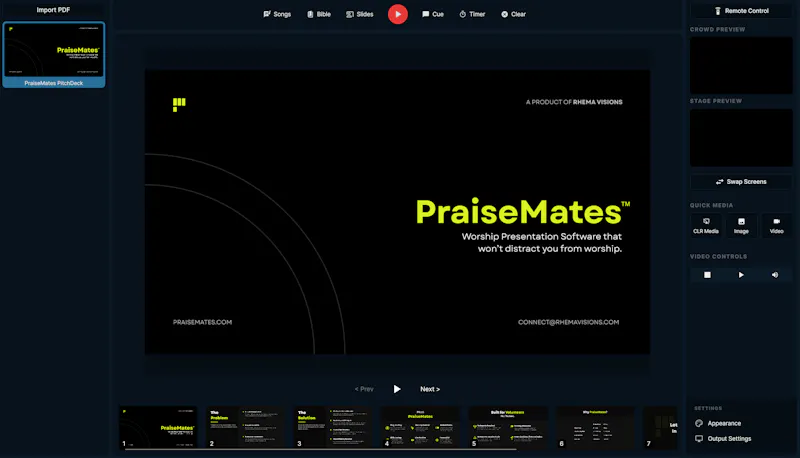The width and height of the screenshot is (800, 458).
Task: Select slide thumbnail 4
Action: coord(420,427)
